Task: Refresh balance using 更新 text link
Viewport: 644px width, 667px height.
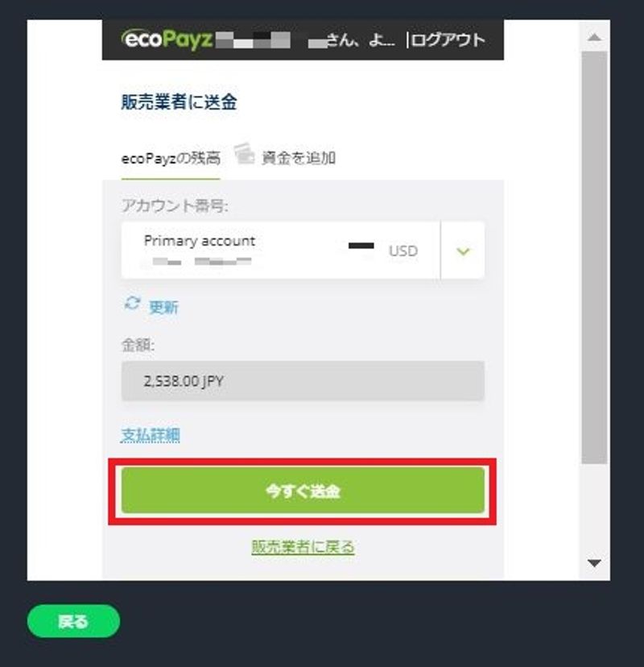Action: pyautogui.click(x=163, y=307)
